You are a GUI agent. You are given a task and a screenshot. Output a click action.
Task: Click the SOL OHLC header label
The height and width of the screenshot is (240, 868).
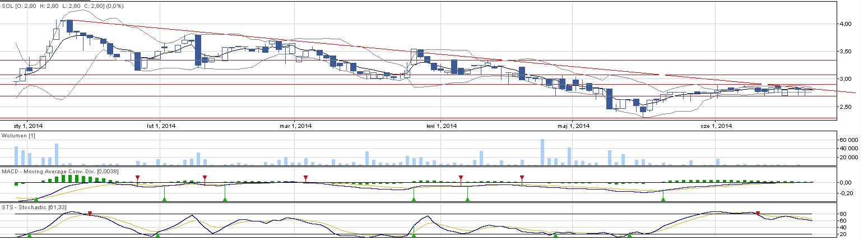pos(62,6)
